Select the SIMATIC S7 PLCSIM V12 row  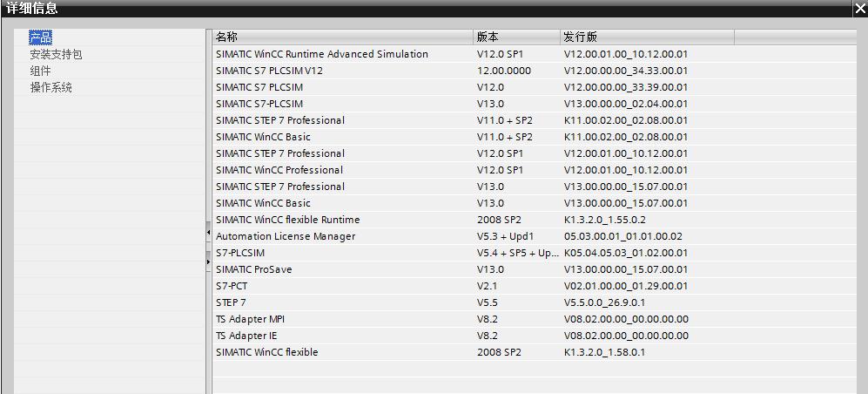point(269,71)
